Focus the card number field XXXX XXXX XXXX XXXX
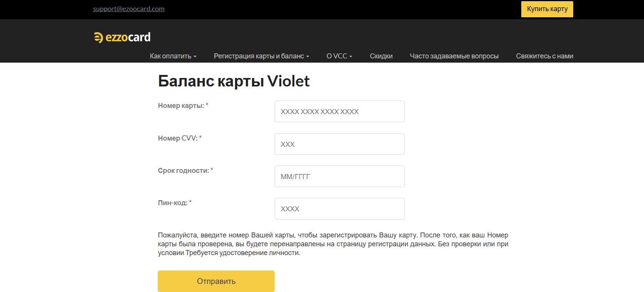 point(339,111)
